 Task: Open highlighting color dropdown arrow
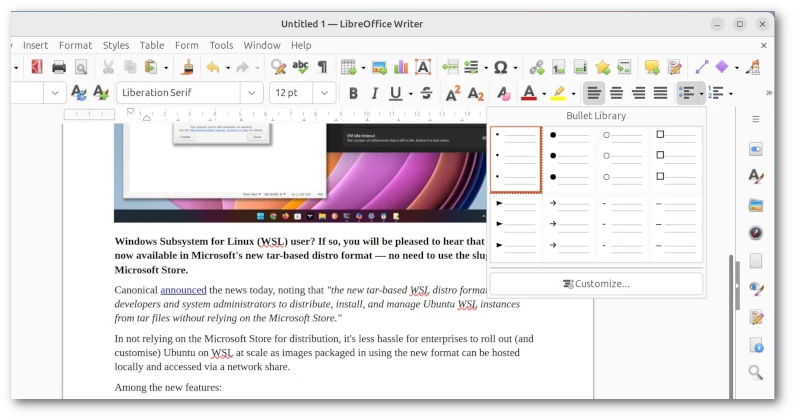click(x=573, y=94)
